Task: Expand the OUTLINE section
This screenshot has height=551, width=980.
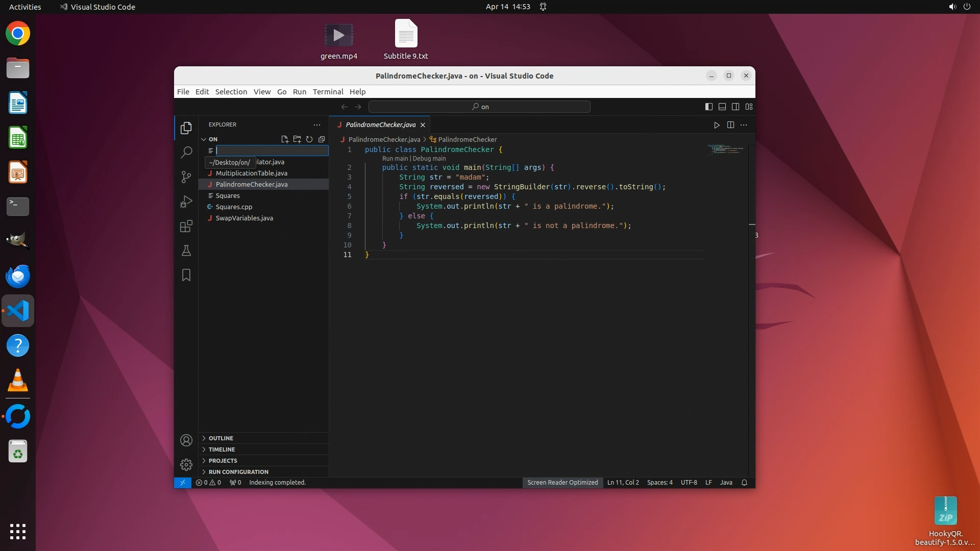Action: tap(220, 438)
